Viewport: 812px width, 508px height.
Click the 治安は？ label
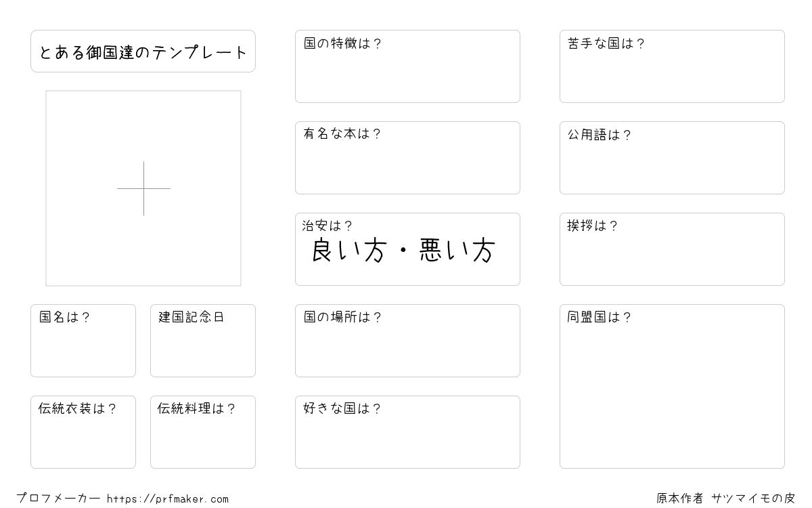click(x=328, y=226)
